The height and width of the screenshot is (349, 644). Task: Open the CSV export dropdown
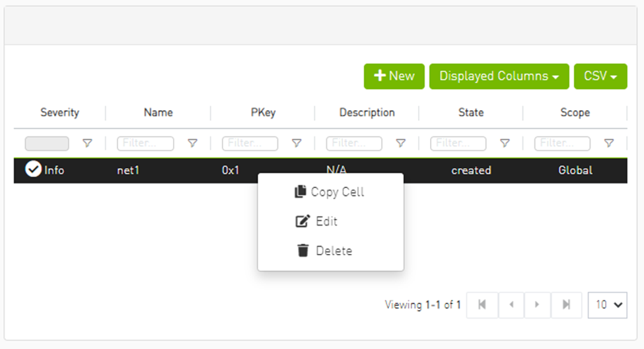pyautogui.click(x=600, y=77)
